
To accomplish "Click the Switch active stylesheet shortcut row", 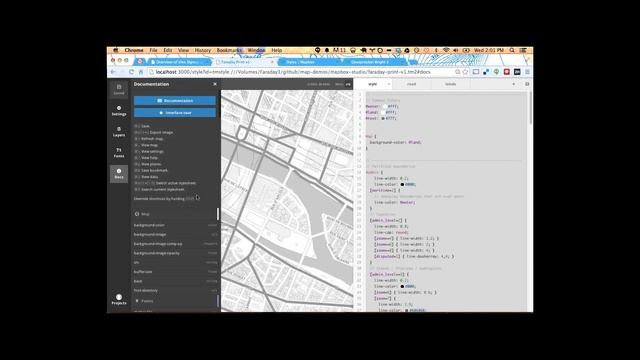I will coord(165,183).
